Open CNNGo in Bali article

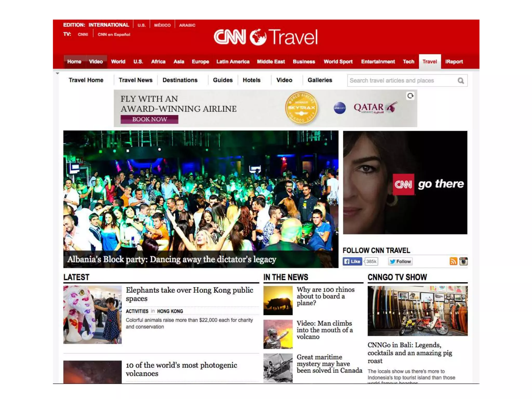click(410, 353)
